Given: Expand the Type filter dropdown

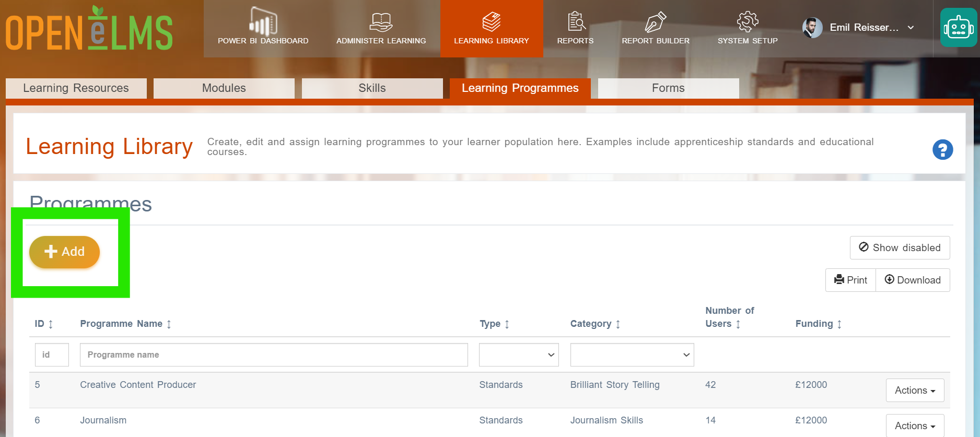Looking at the screenshot, I should [519, 355].
